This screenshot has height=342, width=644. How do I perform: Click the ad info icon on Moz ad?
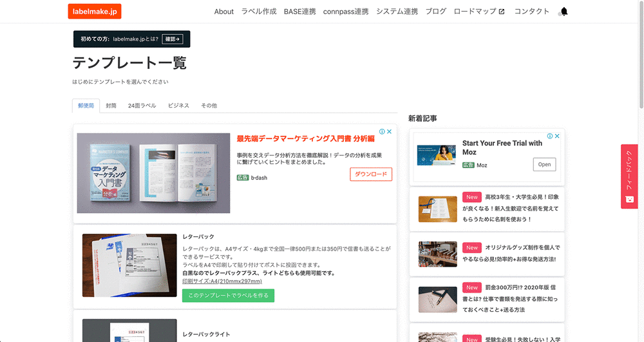(x=550, y=136)
